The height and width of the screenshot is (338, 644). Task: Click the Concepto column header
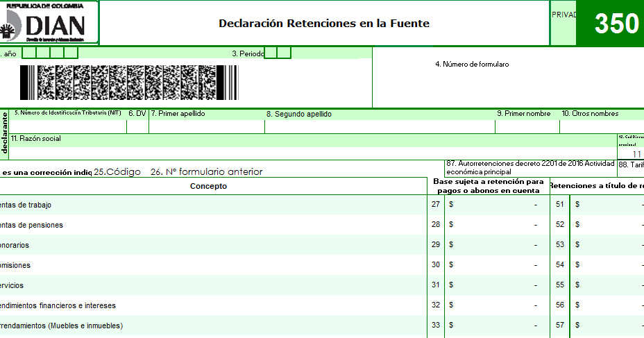(x=208, y=186)
